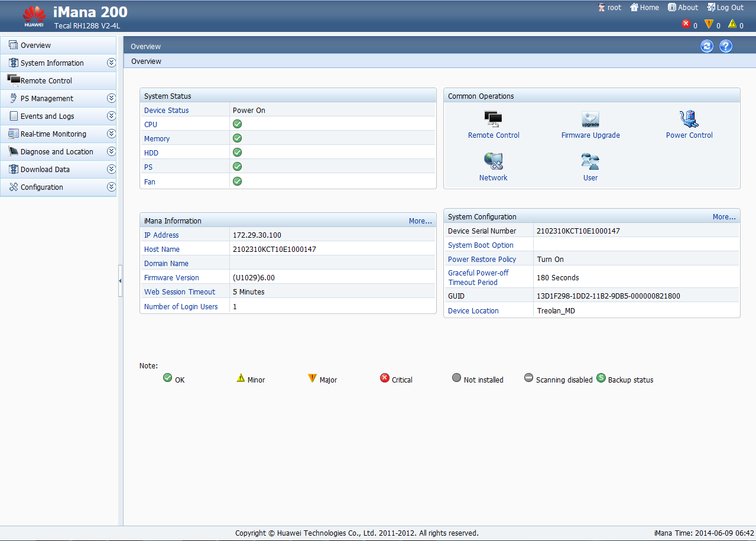Viewport: 756px width, 541px height.
Task: Expand PS Management menu chevron
Action: (x=111, y=98)
